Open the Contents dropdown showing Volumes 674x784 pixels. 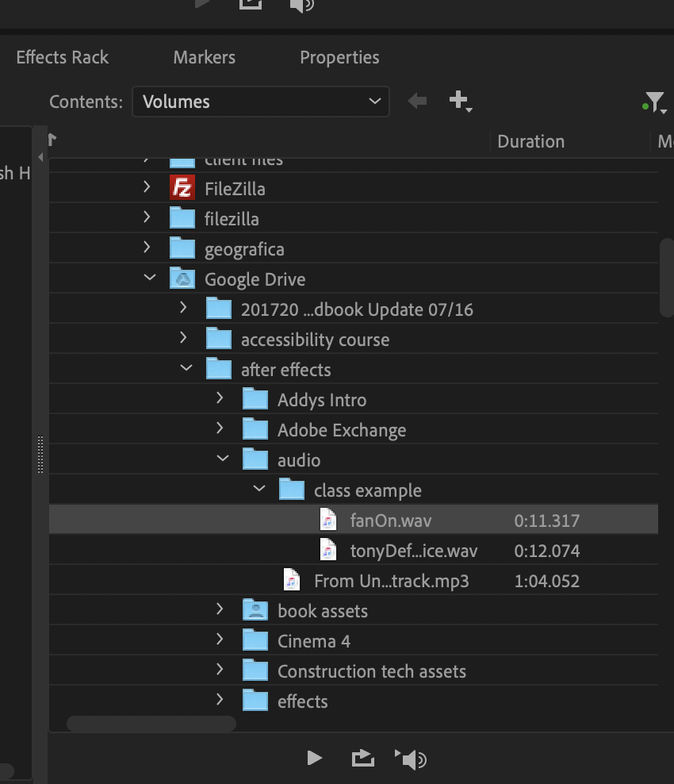point(261,101)
